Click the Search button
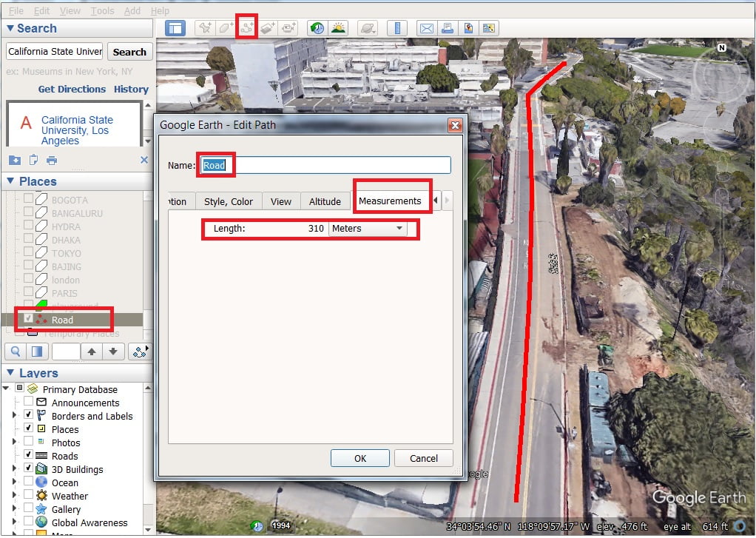Image resolution: width=756 pixels, height=538 pixels. coord(129,52)
